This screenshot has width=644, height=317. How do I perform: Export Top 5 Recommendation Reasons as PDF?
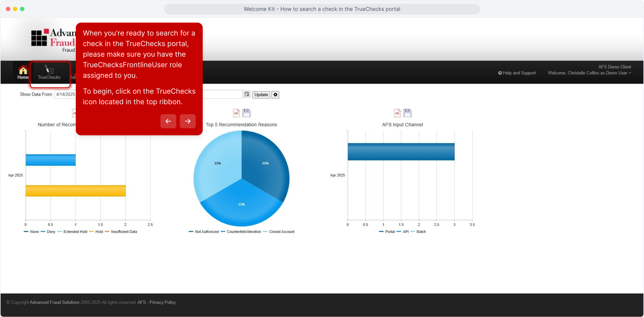[x=237, y=113]
